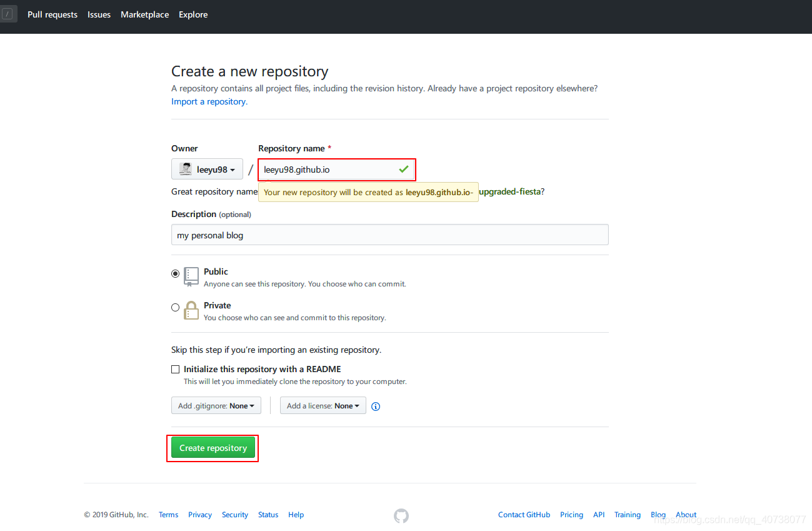Click the Create a new repository heading

tap(250, 71)
